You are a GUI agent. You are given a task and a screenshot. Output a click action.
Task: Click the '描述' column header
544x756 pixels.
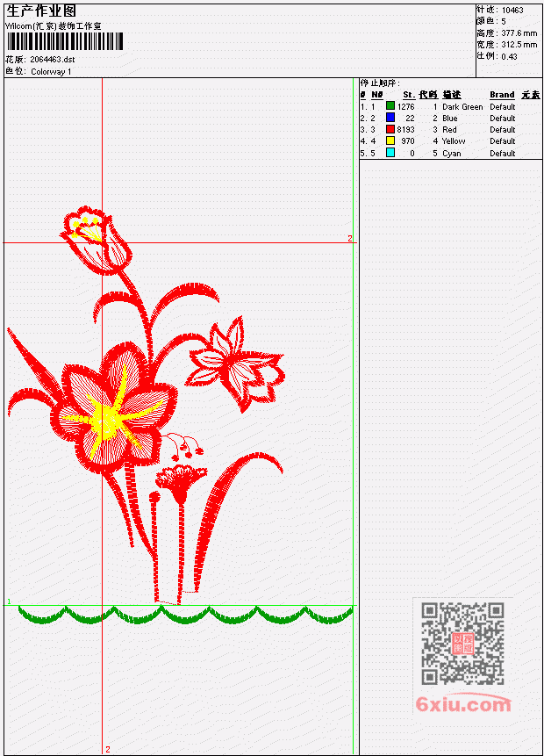pos(452,95)
